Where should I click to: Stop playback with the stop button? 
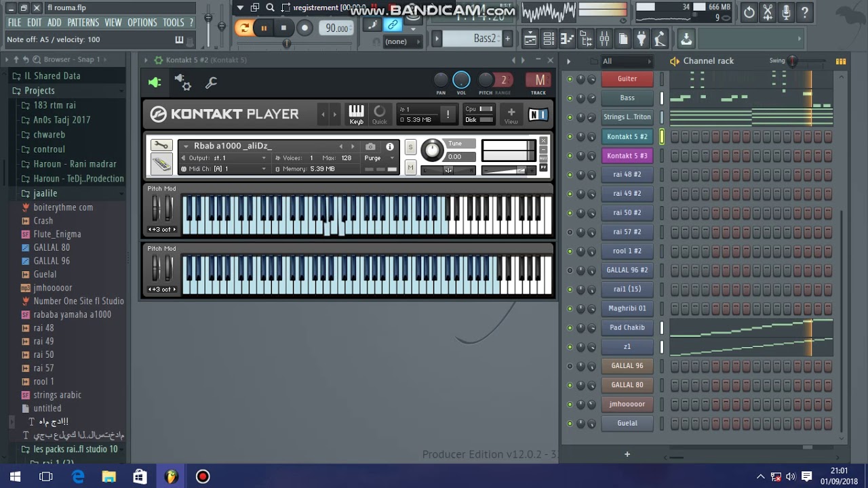283,28
